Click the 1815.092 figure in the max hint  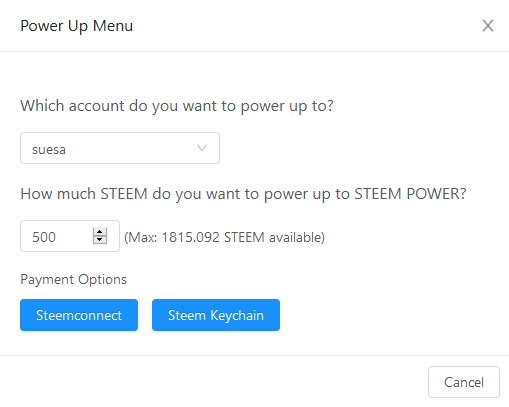[191, 237]
